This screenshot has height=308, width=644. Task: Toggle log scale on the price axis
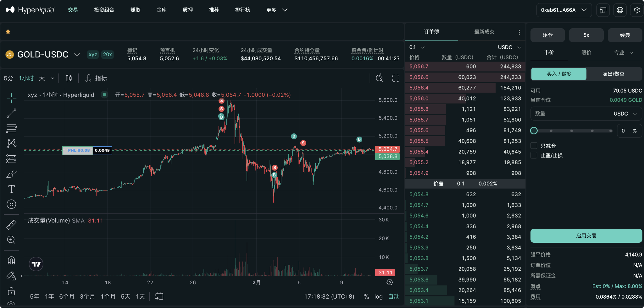[x=378, y=296]
